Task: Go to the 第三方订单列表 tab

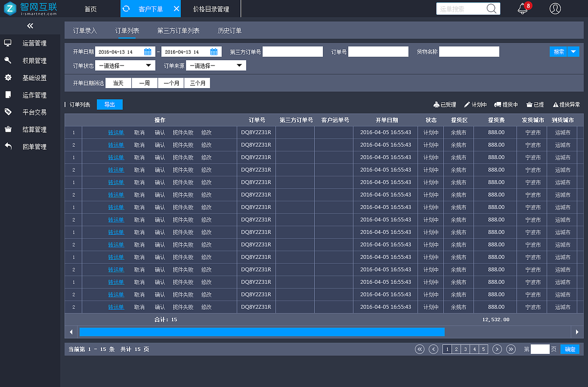Action: [x=178, y=31]
